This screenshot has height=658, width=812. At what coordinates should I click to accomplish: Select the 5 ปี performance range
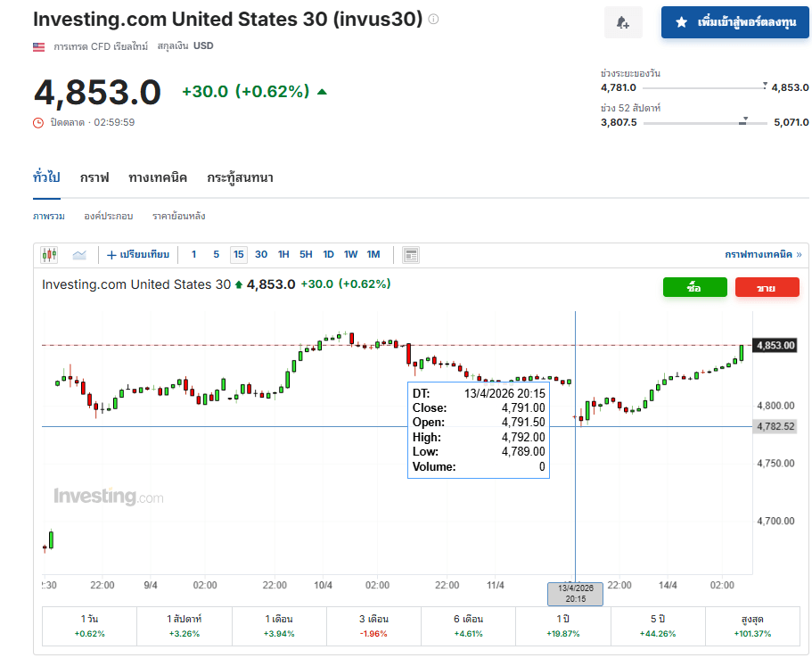coord(658,626)
